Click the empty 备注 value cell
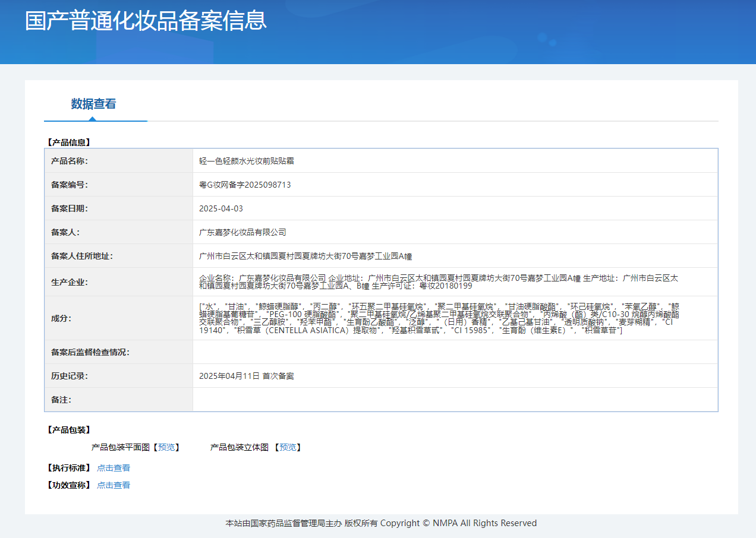 [455, 400]
